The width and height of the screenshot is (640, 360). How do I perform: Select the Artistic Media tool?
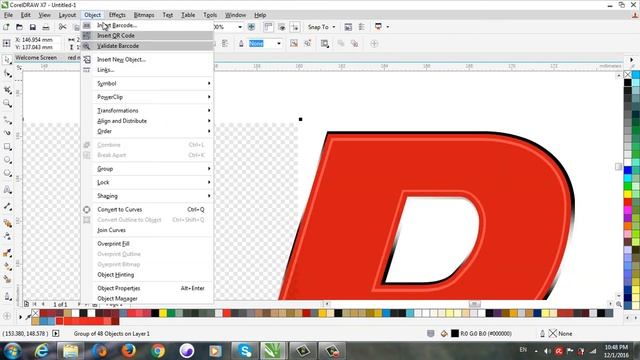click(x=7, y=133)
